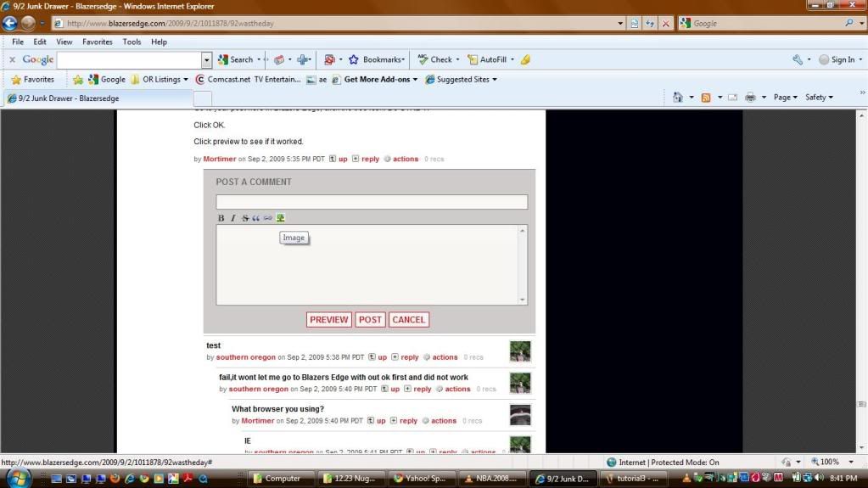Click the comment subject text field
The image size is (868, 488).
(372, 202)
